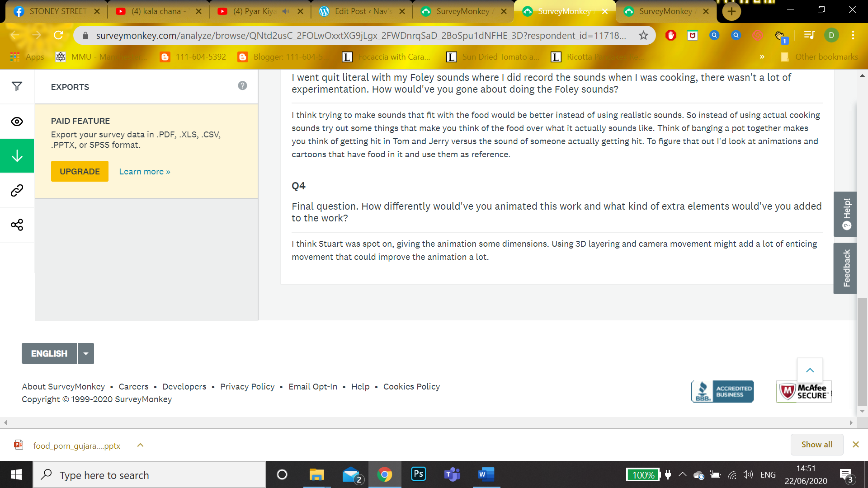The width and height of the screenshot is (868, 488).
Task: Open the filter icon in sidebar
Action: [x=17, y=86]
